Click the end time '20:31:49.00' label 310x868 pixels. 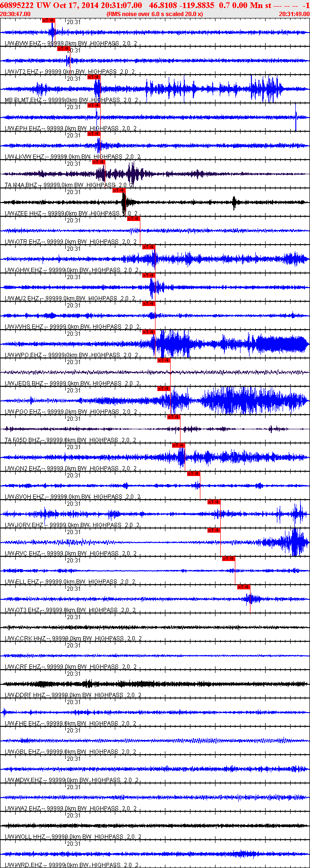click(x=294, y=14)
